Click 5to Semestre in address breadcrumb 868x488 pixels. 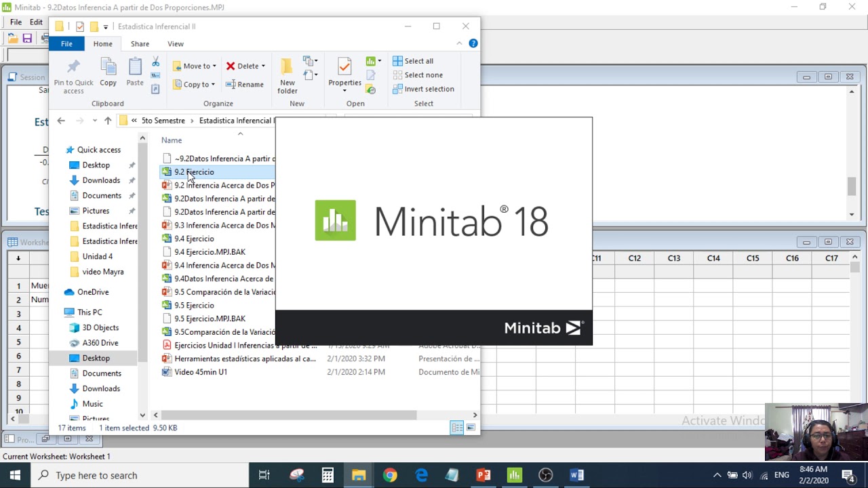(x=163, y=121)
